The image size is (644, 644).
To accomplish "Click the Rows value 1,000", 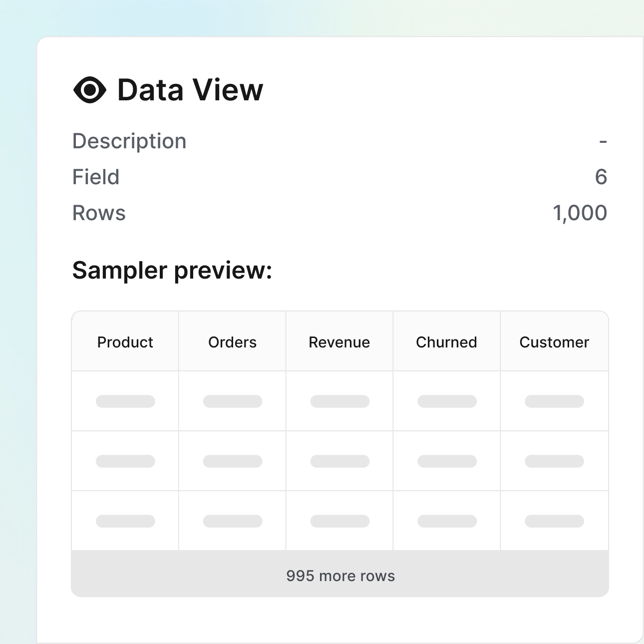I will tap(580, 212).
